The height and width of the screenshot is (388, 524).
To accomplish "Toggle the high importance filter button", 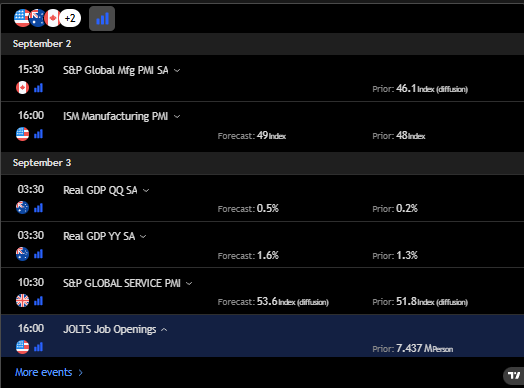I will tap(102, 18).
